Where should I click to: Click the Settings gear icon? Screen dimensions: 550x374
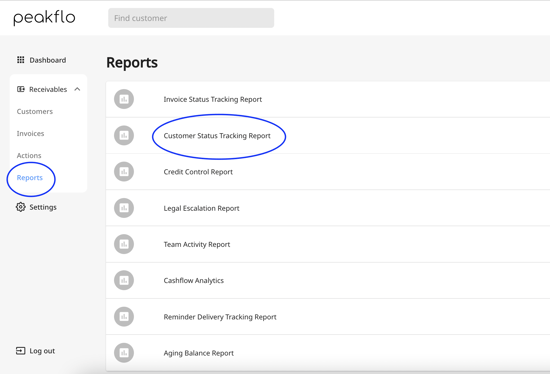pyautogui.click(x=21, y=207)
